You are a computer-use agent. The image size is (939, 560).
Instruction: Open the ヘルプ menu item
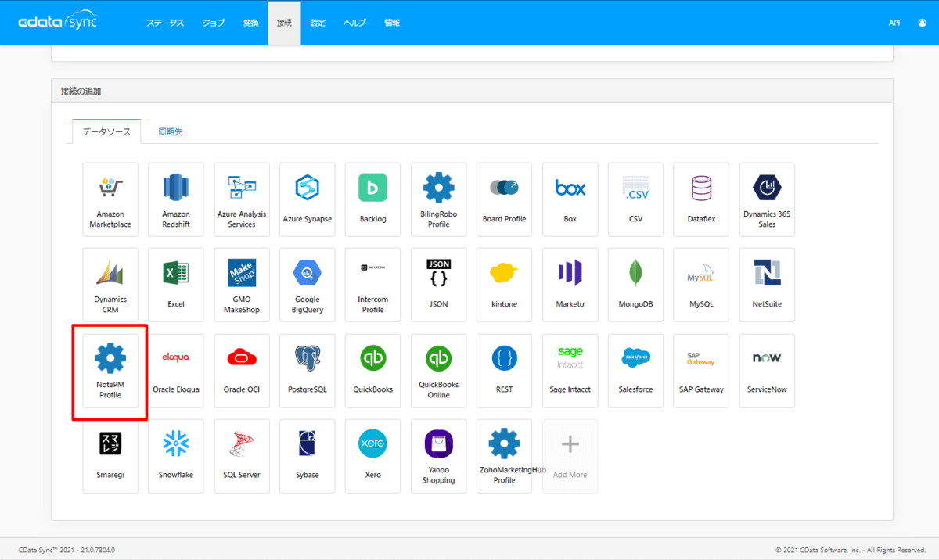pyautogui.click(x=355, y=23)
